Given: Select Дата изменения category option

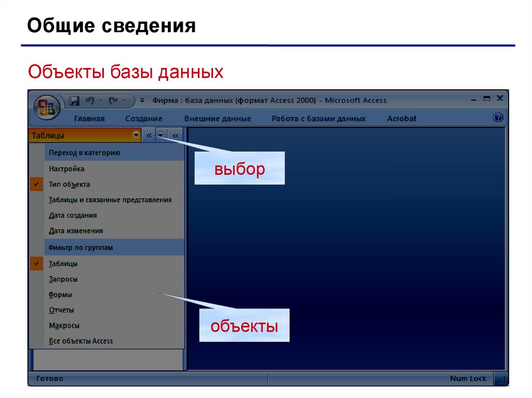Looking at the screenshot, I should (x=114, y=231).
